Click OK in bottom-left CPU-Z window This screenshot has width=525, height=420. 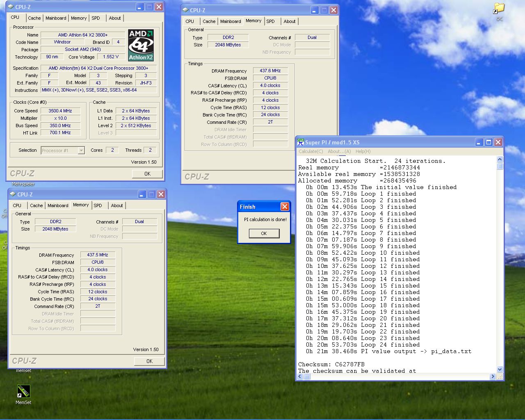point(149,361)
